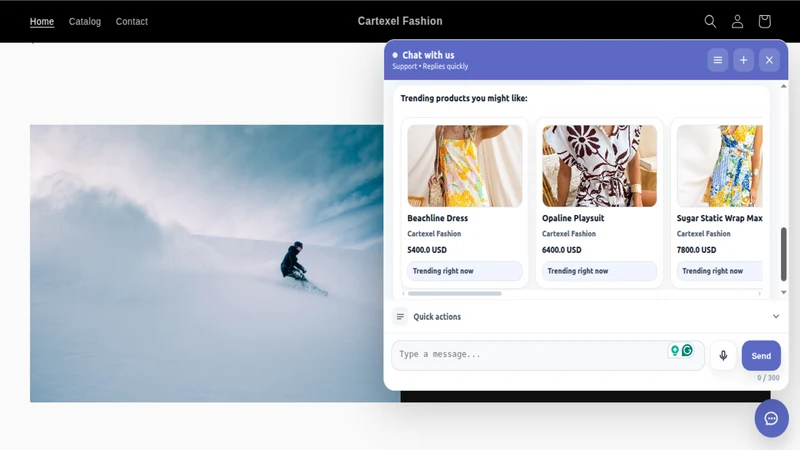Click Support • Replies quickly subtitle

pos(430,66)
